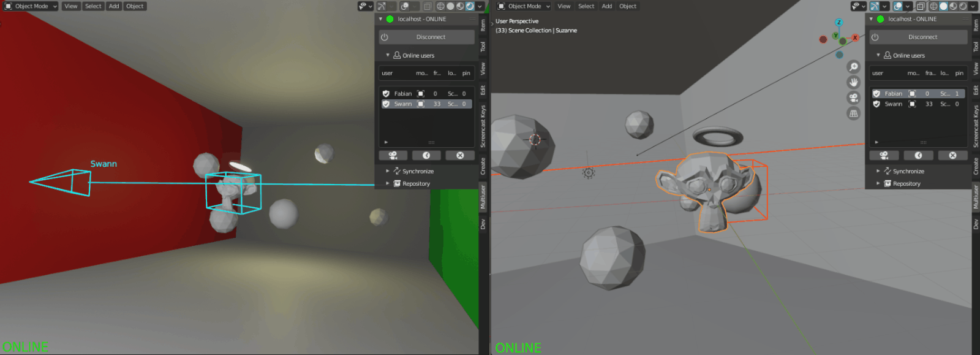Click kick user X icon, right panel
The height and width of the screenshot is (355, 980).
pyautogui.click(x=952, y=156)
